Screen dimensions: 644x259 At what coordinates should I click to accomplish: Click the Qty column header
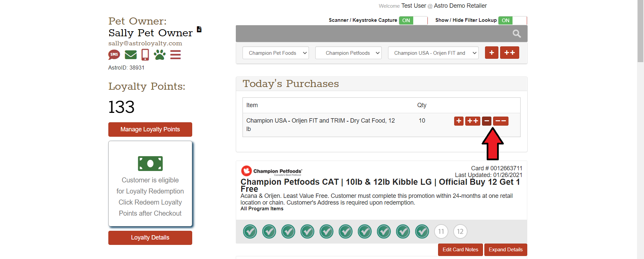pyautogui.click(x=422, y=105)
